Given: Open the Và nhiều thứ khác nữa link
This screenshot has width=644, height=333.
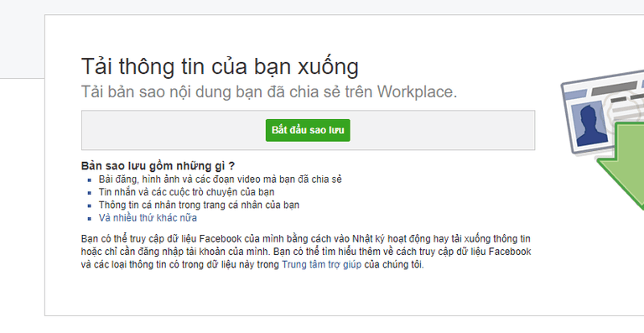Looking at the screenshot, I should (148, 217).
